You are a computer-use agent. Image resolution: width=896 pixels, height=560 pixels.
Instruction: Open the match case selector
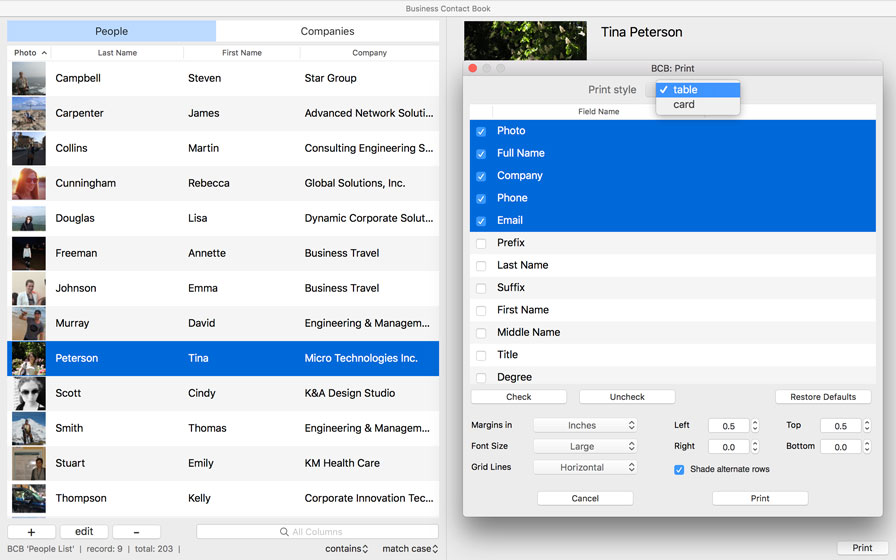click(x=410, y=548)
